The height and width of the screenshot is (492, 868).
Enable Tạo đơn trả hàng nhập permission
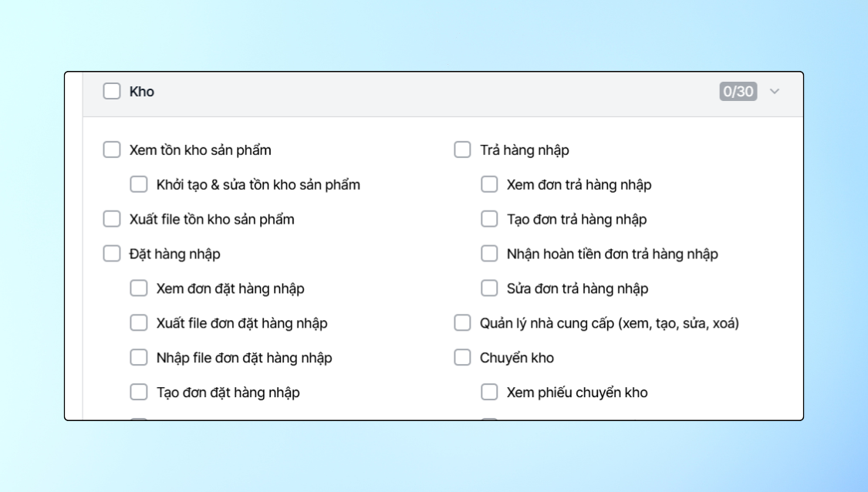coord(489,219)
